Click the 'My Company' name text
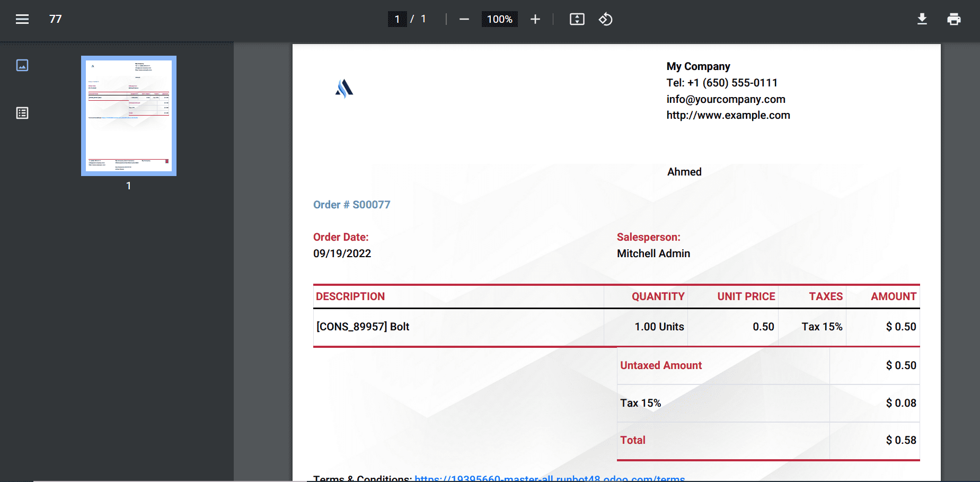 click(x=698, y=66)
